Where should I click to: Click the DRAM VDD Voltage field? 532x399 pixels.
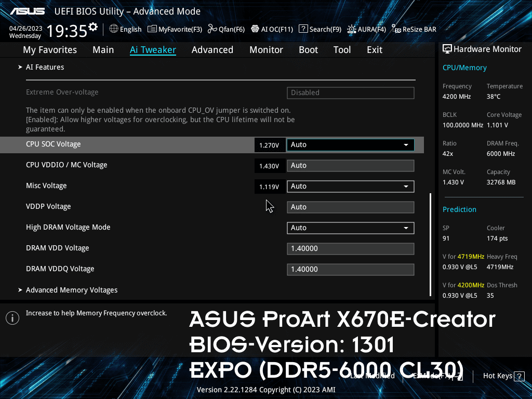351,249
